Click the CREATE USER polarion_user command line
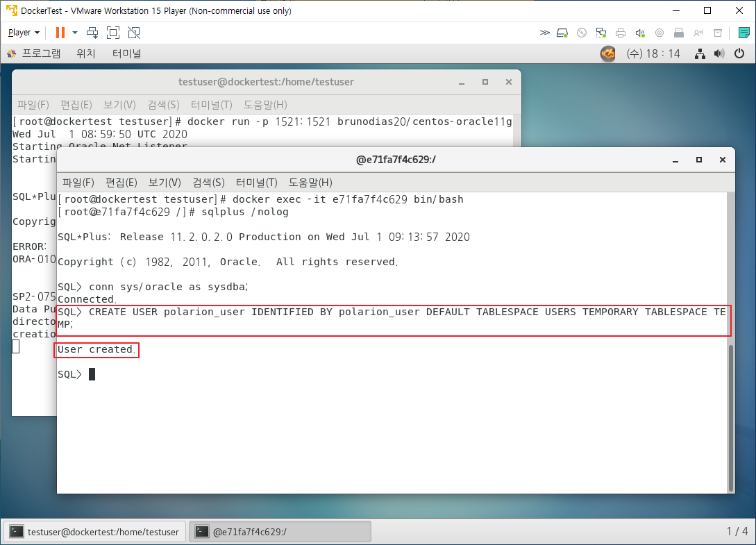Viewport: 756px width, 545px height. pos(392,318)
